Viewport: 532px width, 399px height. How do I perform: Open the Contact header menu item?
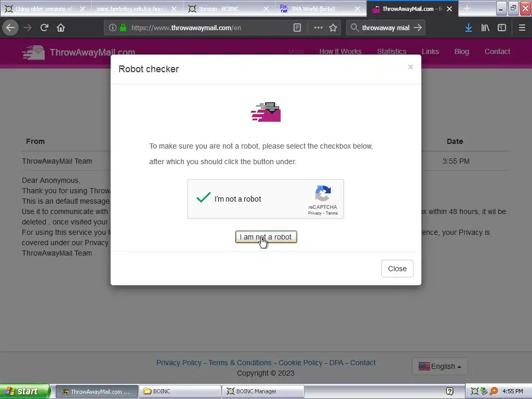point(497,51)
